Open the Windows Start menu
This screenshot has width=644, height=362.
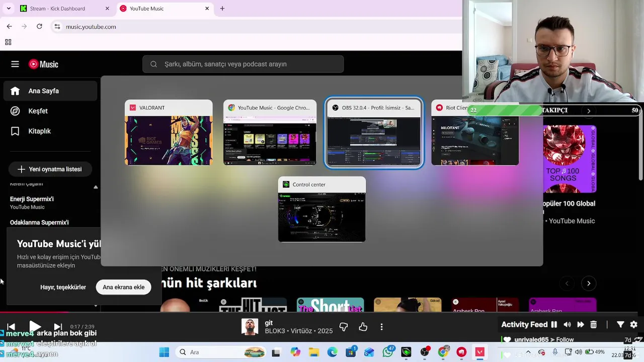(x=164, y=352)
